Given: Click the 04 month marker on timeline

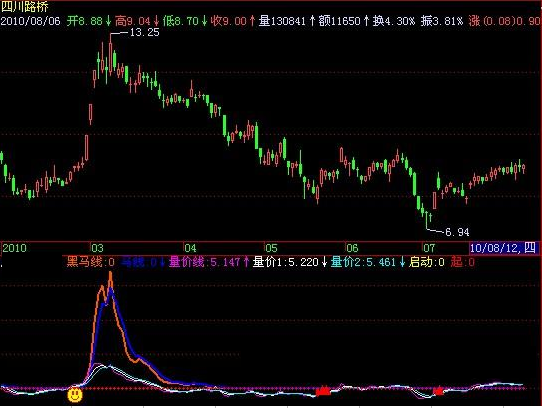Looking at the screenshot, I should tap(190, 248).
